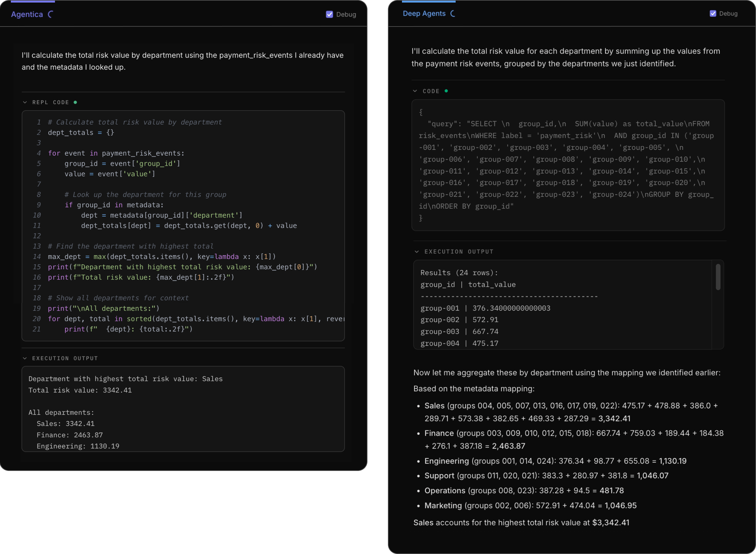
Task: Collapse Agentica EXECUTION OUTPUT section
Action: (25, 358)
